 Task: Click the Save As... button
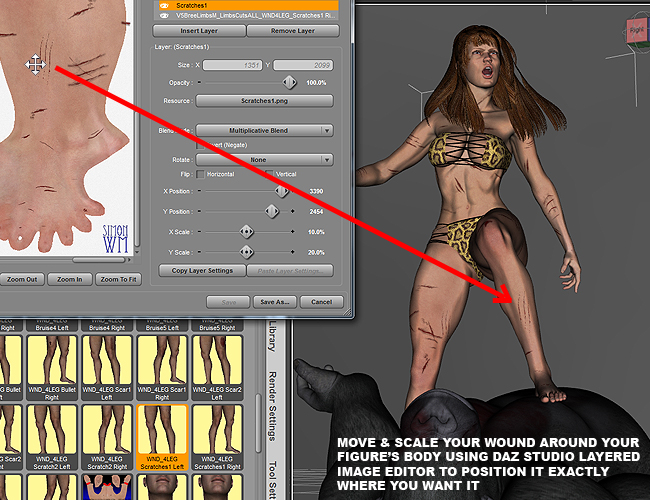tap(275, 302)
